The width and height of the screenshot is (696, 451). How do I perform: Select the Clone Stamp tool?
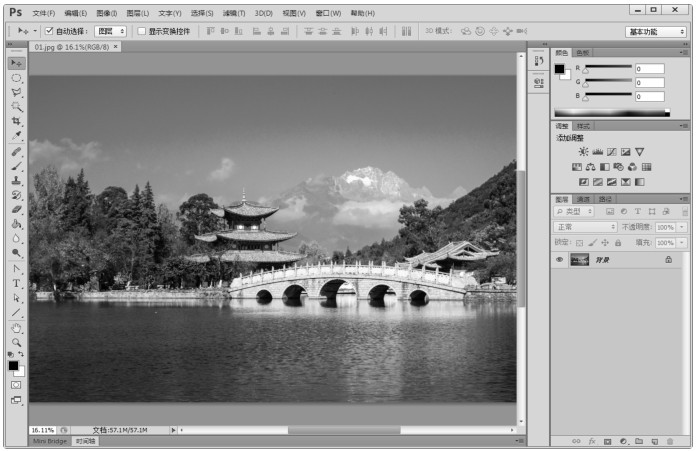tap(17, 181)
